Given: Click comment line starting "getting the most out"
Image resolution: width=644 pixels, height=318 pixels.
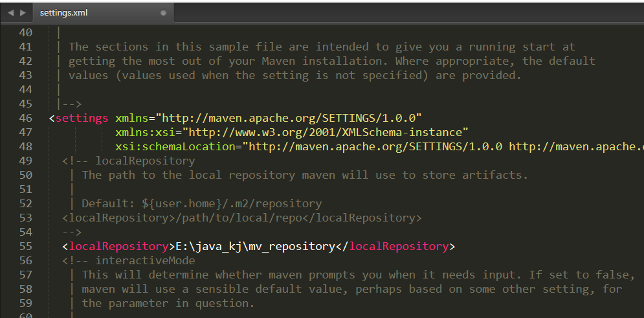Looking at the screenshot, I should [332, 62].
